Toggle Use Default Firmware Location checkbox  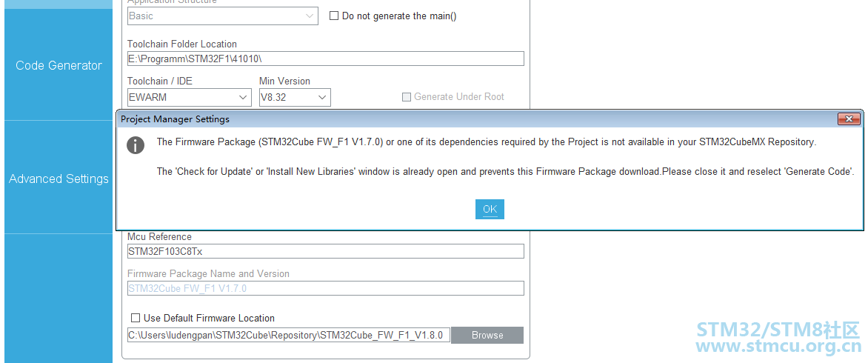click(x=135, y=318)
